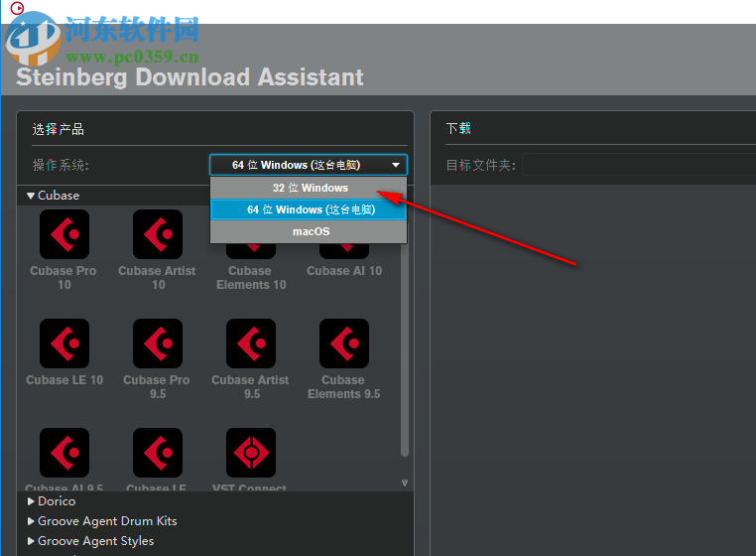Viewport: 756px width, 556px height.
Task: Select the Cubase Artist 9.5 icon
Action: tap(251, 344)
